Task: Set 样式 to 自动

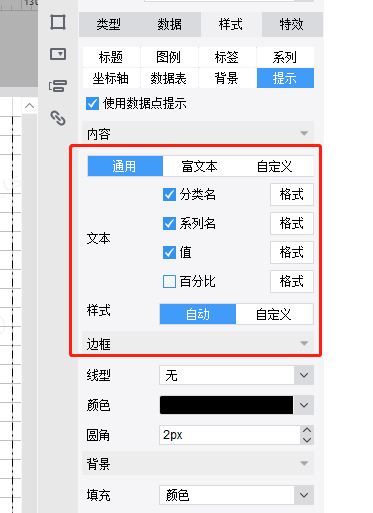Action: point(198,314)
